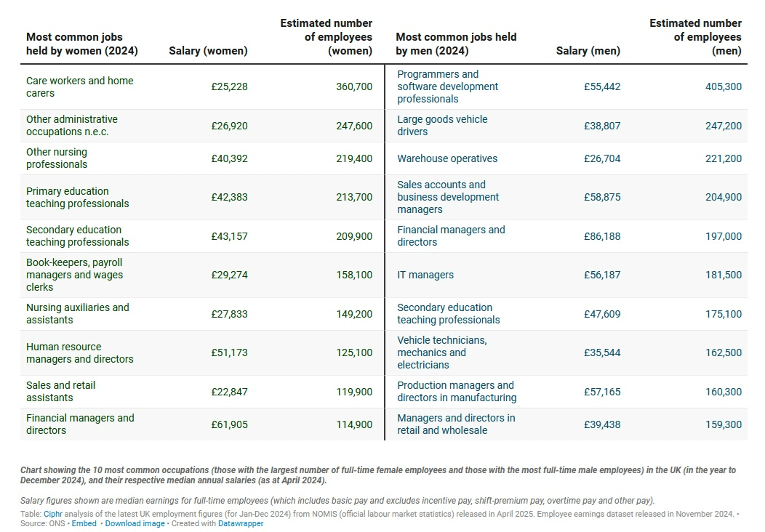Click 'Large goods vehicle drivers' cell
This screenshot has height=532, width=765.
(442, 125)
